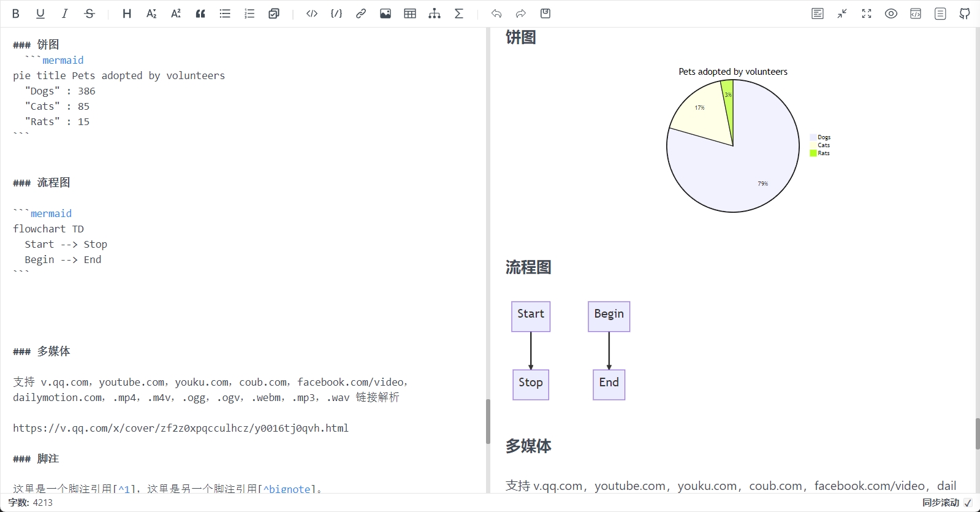Toggle the HTML code preview icon
Image resolution: width=980 pixels, height=512 pixels.
click(x=916, y=13)
